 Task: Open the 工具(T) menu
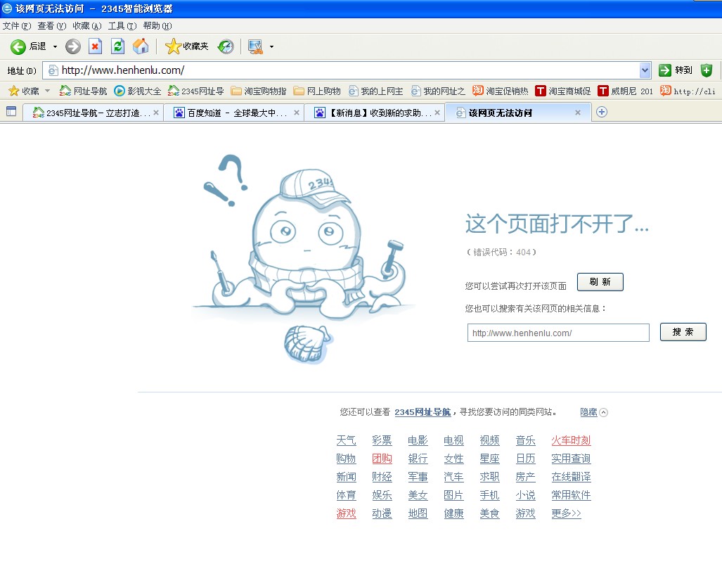122,26
